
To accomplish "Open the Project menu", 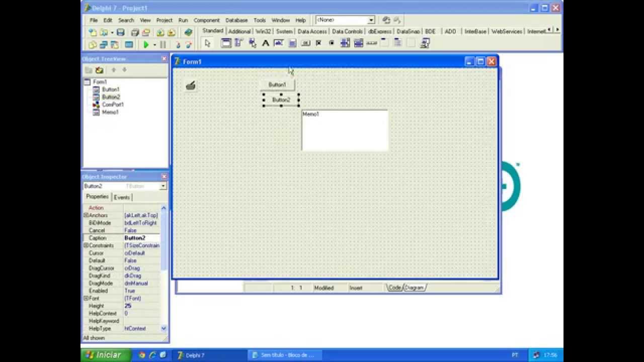I will pyautogui.click(x=164, y=20).
